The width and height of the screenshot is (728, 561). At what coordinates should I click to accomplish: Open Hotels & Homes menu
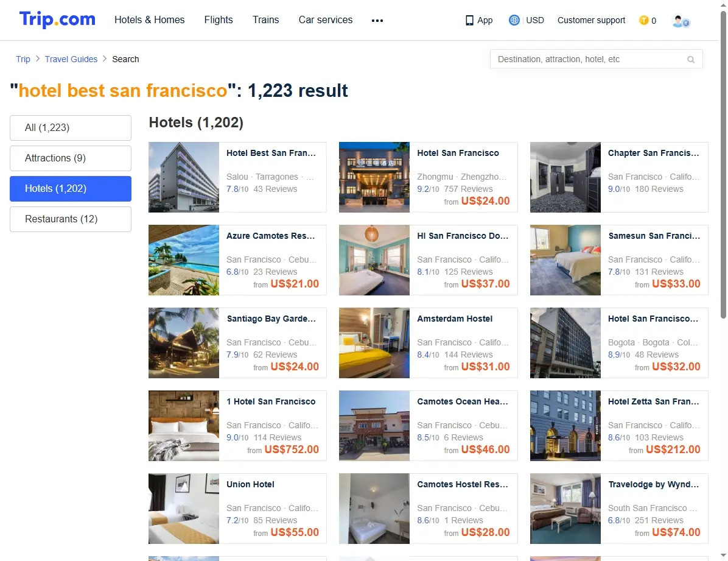150,19
